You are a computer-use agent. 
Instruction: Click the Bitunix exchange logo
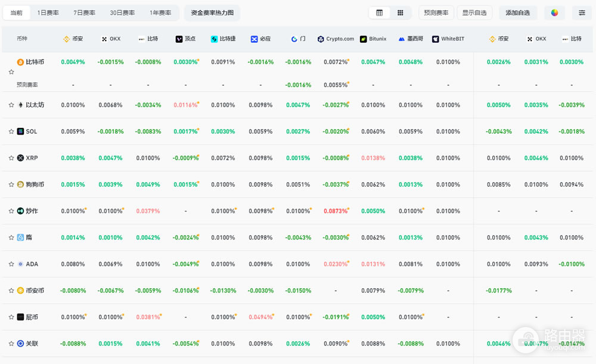coord(364,39)
